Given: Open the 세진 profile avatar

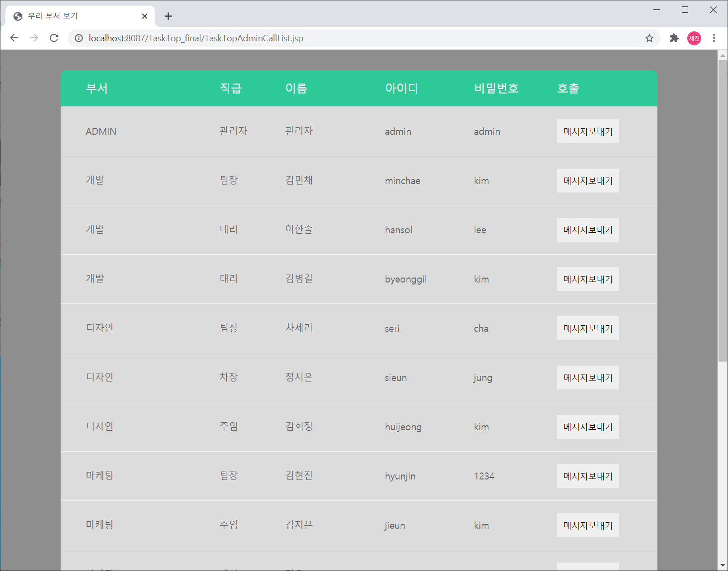Looking at the screenshot, I should 694,38.
